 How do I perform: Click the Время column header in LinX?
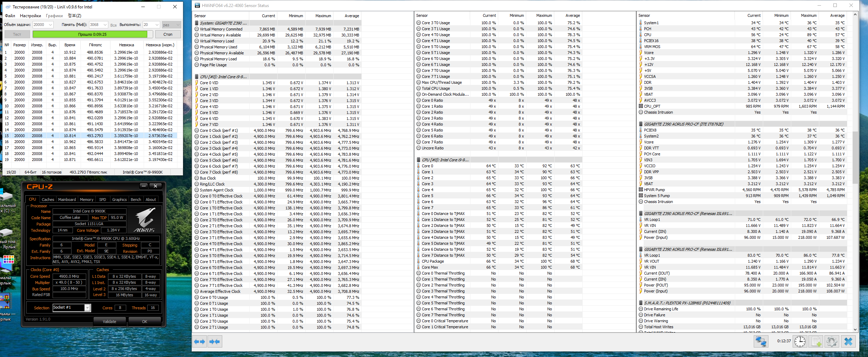(70, 45)
